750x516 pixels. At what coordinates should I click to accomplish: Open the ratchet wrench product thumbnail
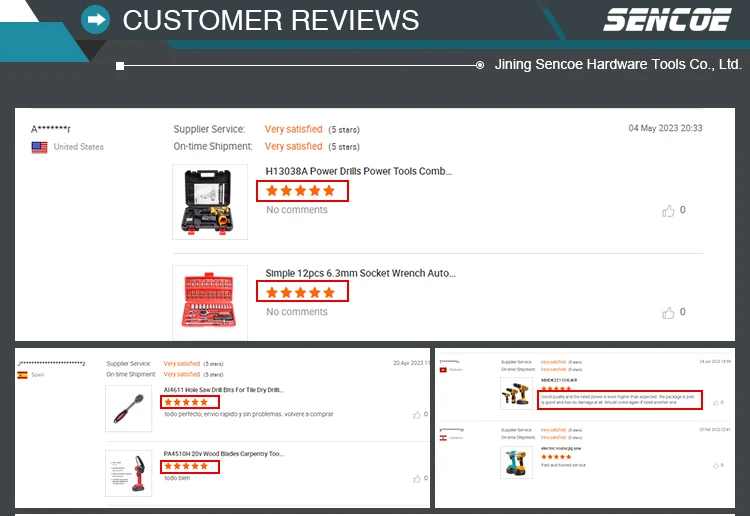(x=129, y=408)
